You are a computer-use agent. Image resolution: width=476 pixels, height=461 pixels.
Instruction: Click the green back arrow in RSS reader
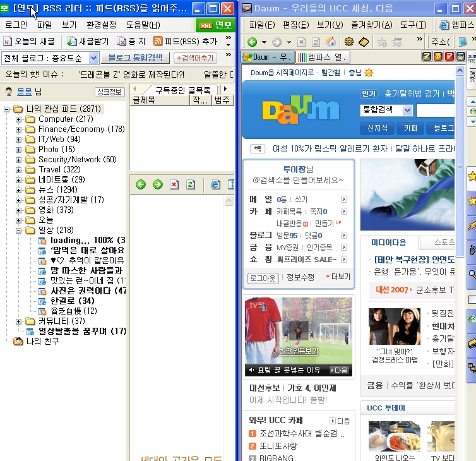[x=141, y=184]
